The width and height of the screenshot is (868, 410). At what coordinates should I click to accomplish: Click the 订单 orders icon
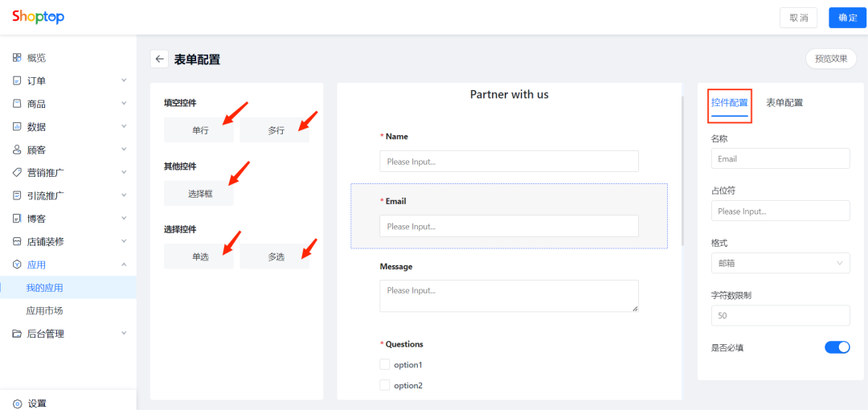click(x=17, y=81)
